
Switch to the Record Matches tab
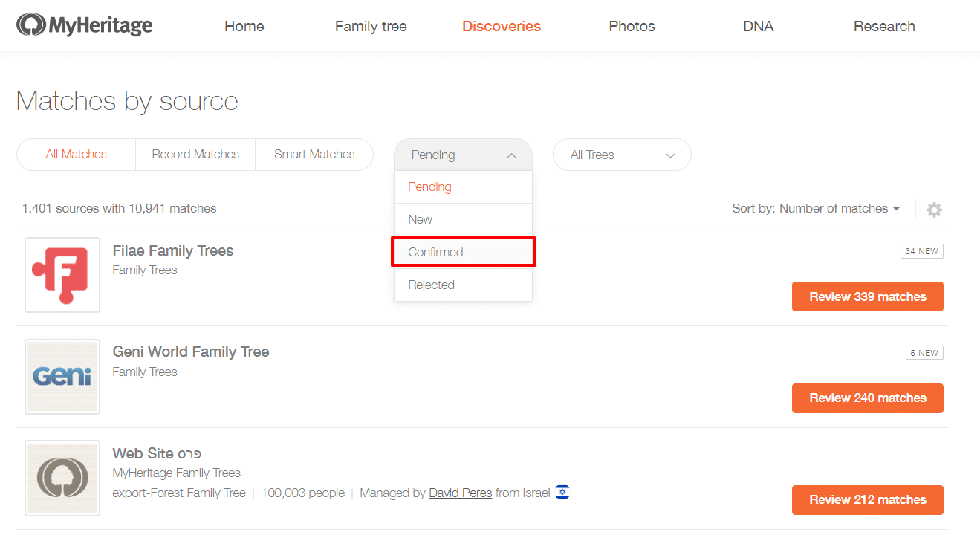pos(195,155)
